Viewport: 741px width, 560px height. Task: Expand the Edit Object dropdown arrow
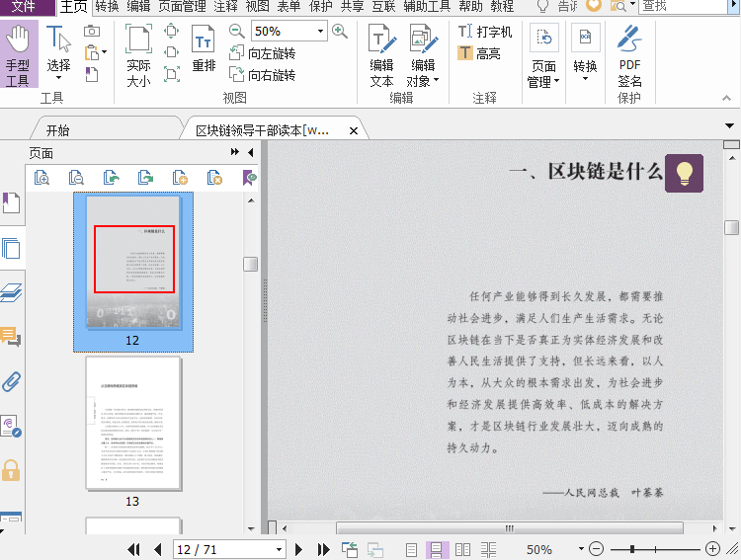[x=436, y=80]
